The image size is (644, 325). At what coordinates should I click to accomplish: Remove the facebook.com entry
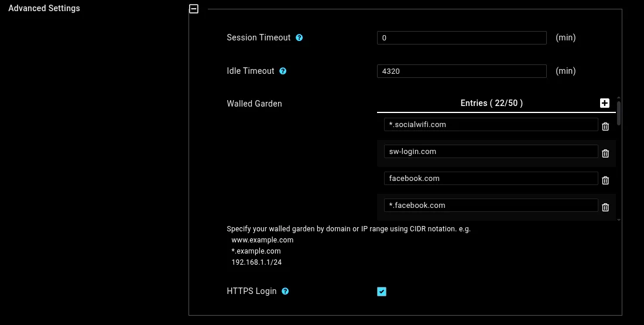605,180
